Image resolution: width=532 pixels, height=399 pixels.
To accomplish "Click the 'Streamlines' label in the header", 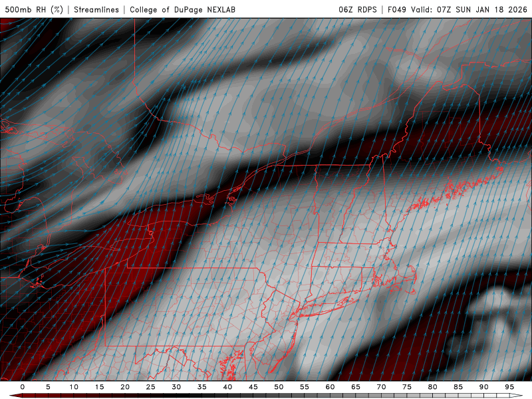I will pos(96,9).
